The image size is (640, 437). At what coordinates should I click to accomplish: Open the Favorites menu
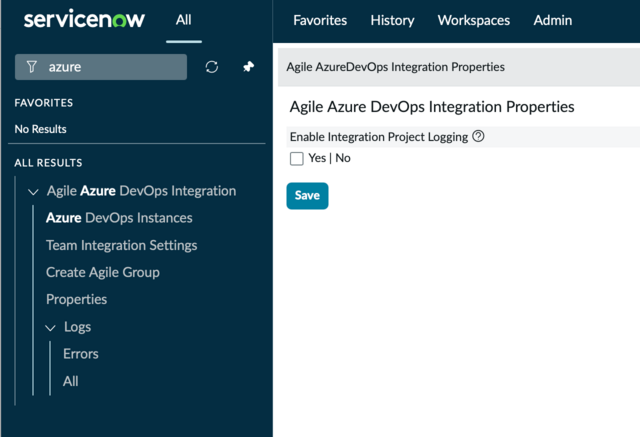(x=320, y=20)
